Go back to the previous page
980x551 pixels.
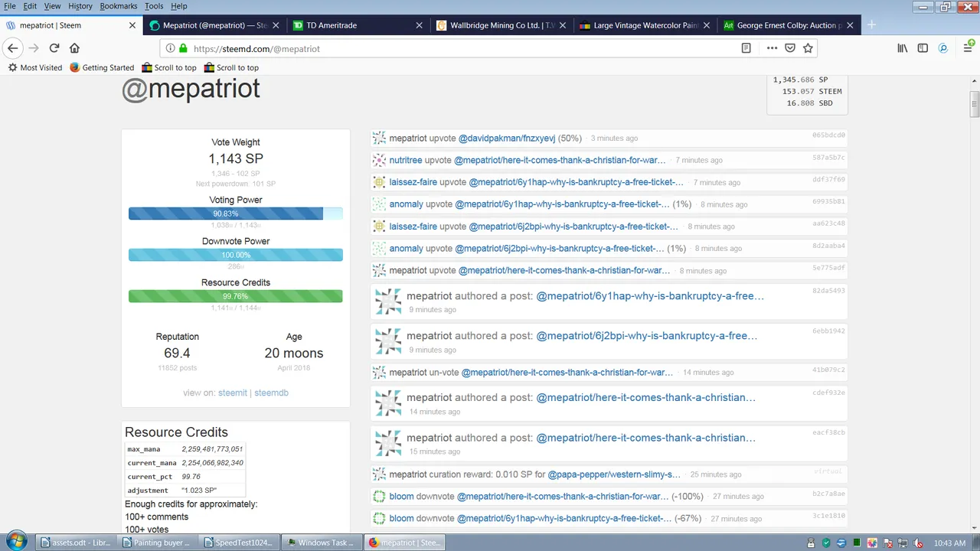(x=13, y=48)
